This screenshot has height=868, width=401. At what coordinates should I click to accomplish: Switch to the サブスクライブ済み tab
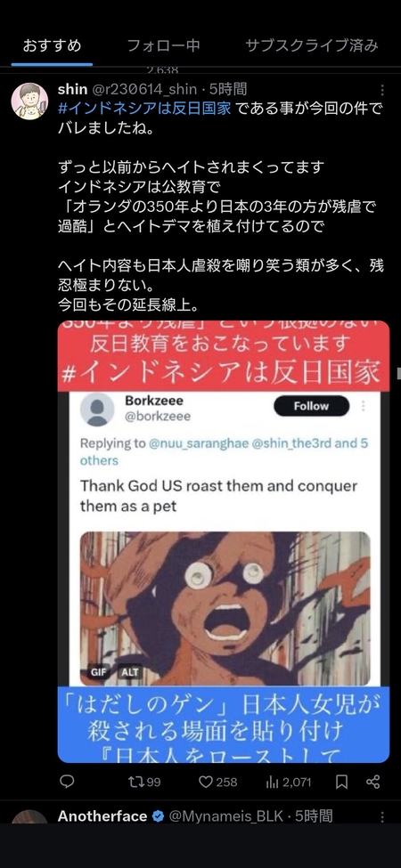[x=312, y=45]
